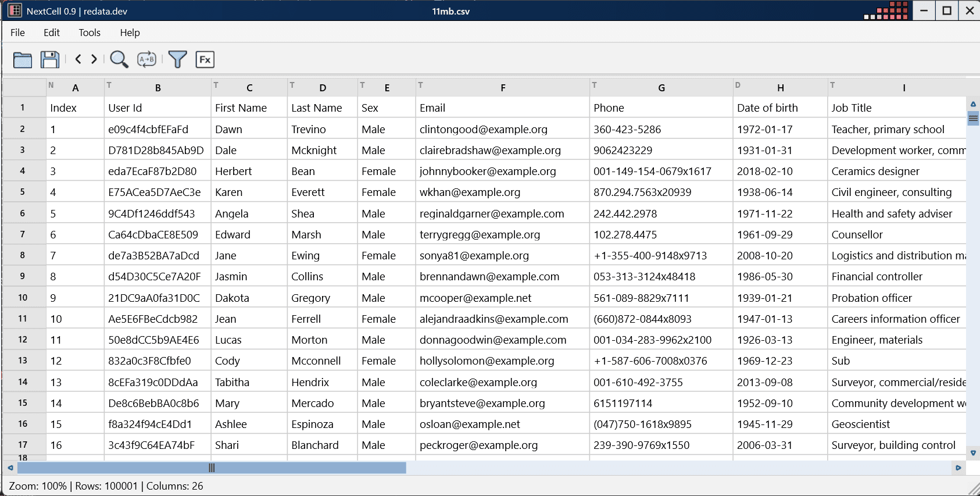This screenshot has width=980, height=496.
Task: Select the Last Name cell 'Blanchard'
Action: click(323, 445)
